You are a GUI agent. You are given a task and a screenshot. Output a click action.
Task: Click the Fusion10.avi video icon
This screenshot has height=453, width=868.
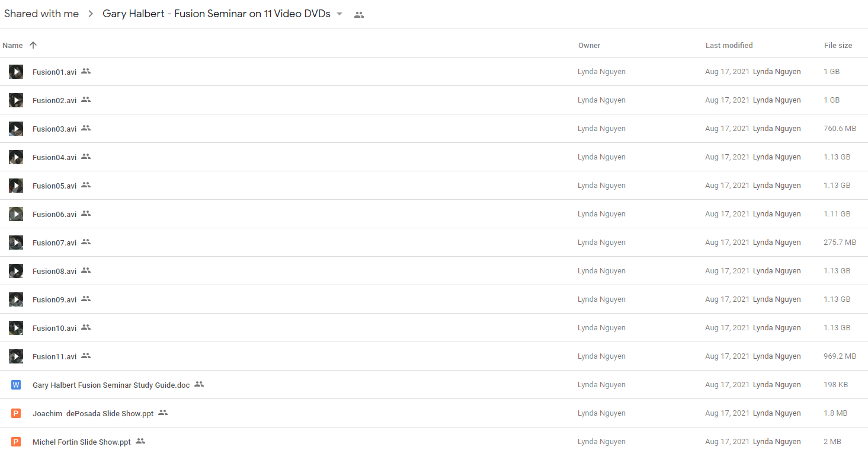(16, 328)
